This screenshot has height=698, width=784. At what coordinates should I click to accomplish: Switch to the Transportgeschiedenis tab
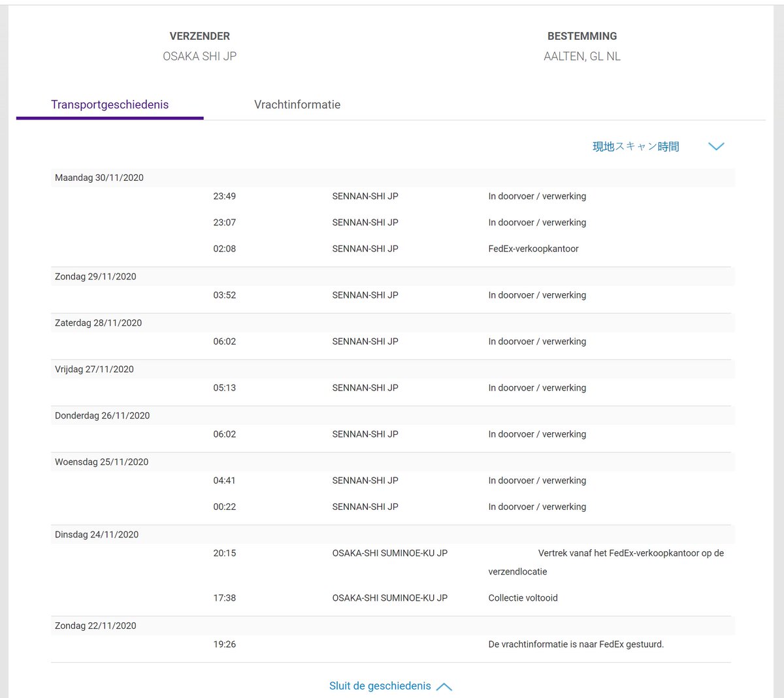tap(110, 104)
